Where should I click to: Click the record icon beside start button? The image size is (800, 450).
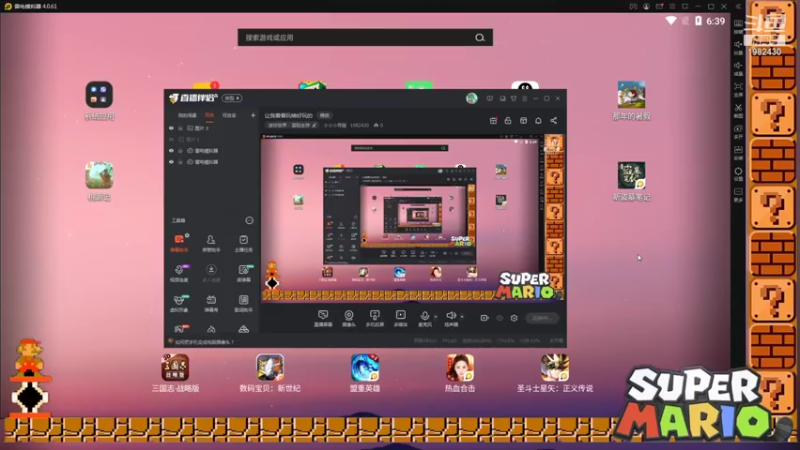[x=484, y=318]
